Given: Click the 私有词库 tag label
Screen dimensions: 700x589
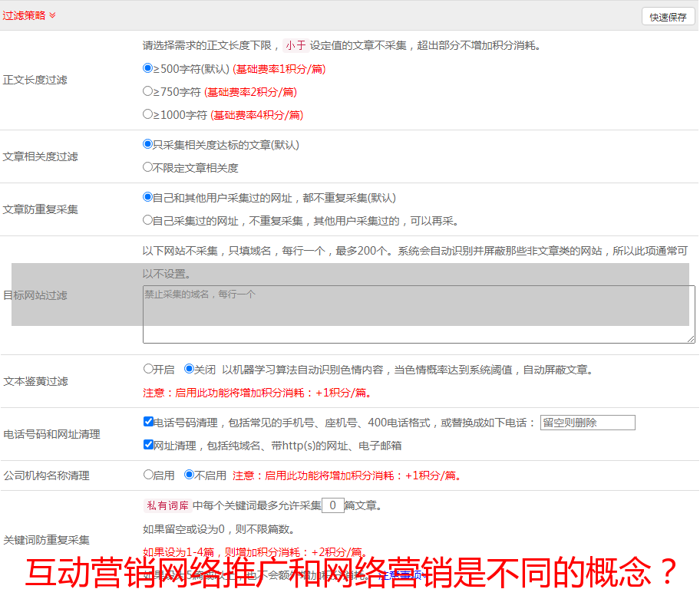Looking at the screenshot, I should coord(168,505).
